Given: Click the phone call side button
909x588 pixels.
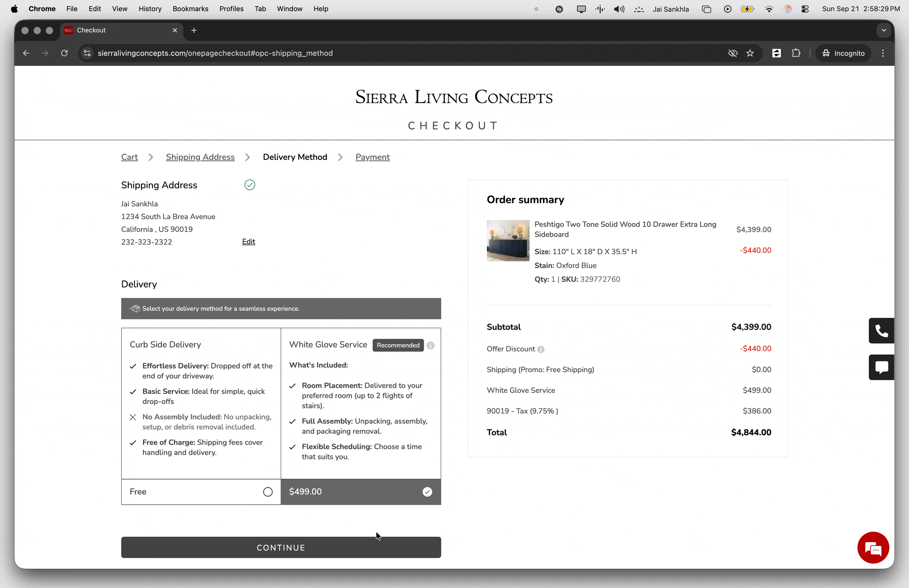Looking at the screenshot, I should (x=882, y=331).
